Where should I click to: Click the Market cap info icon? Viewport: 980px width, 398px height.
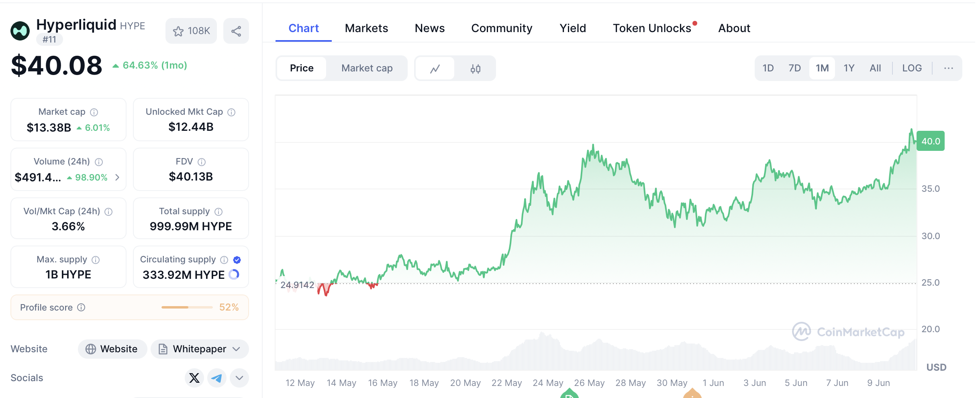94,112
